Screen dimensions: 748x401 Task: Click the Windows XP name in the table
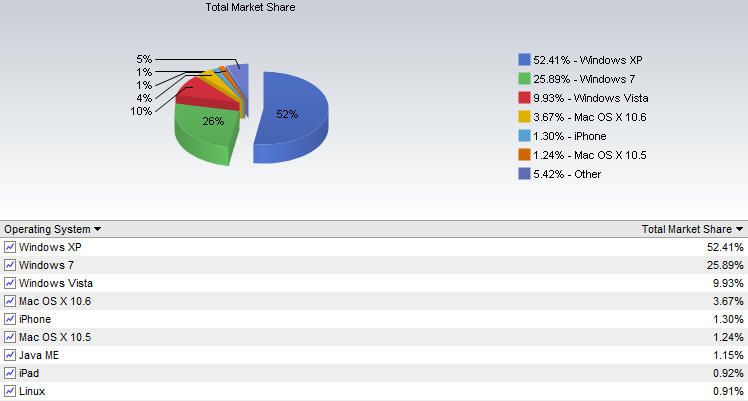pyautogui.click(x=50, y=247)
